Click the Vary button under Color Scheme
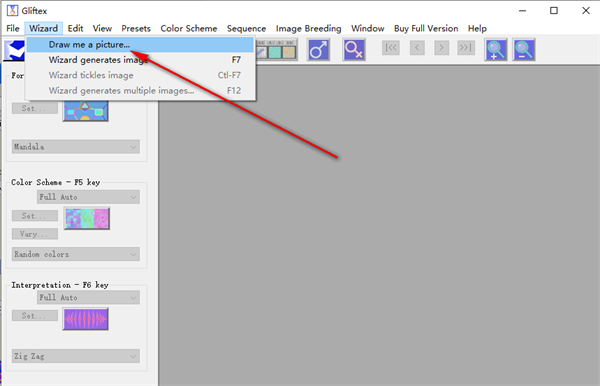Image resolution: width=600 pixels, height=386 pixels. pyautogui.click(x=35, y=234)
